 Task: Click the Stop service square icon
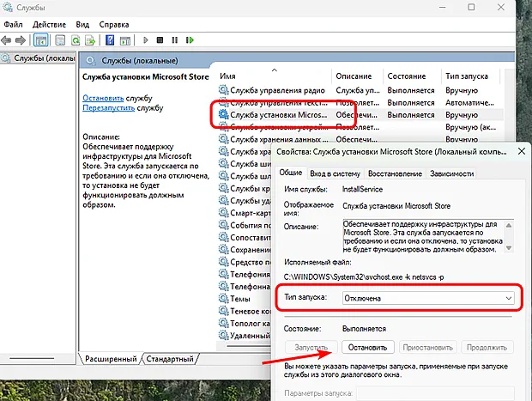coord(160,40)
